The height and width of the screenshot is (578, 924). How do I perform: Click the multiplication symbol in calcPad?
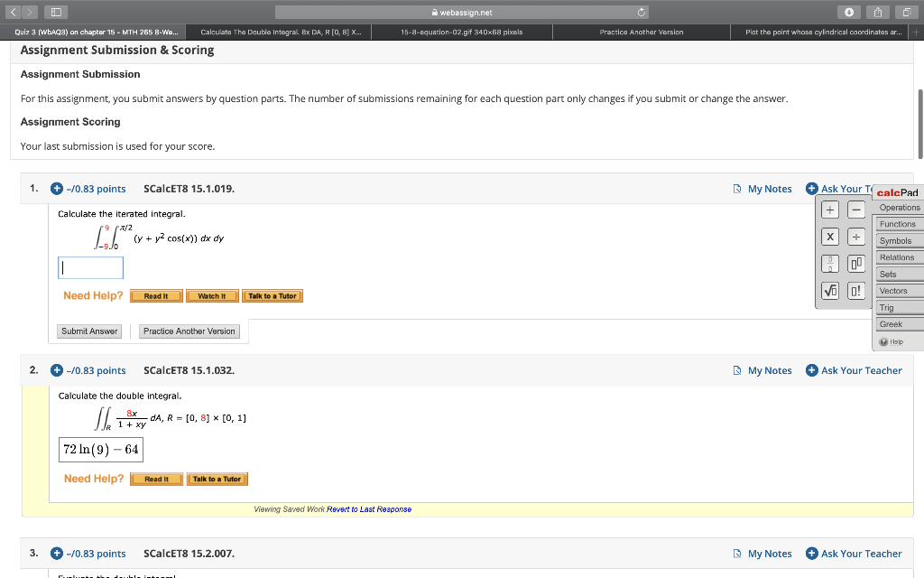click(829, 237)
